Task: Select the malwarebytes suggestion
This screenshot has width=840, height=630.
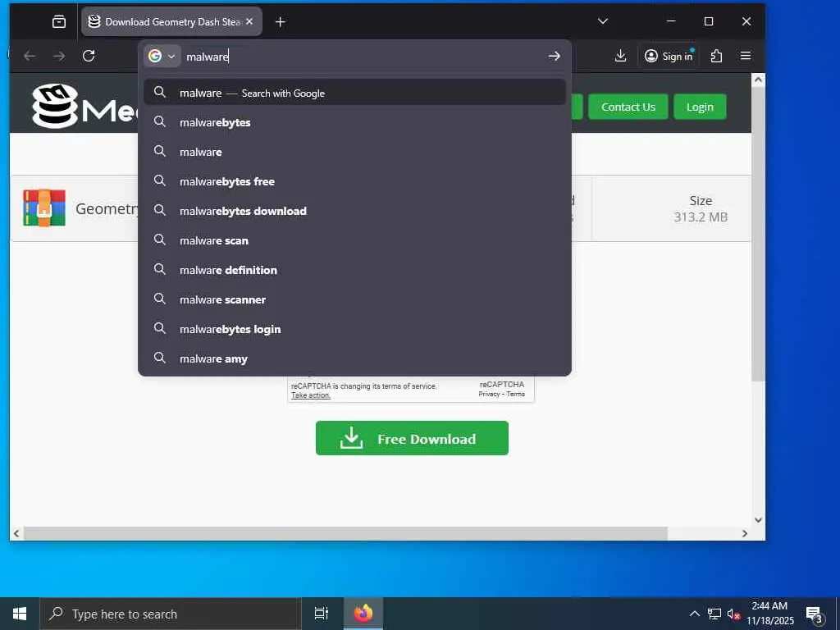Action: [x=354, y=122]
